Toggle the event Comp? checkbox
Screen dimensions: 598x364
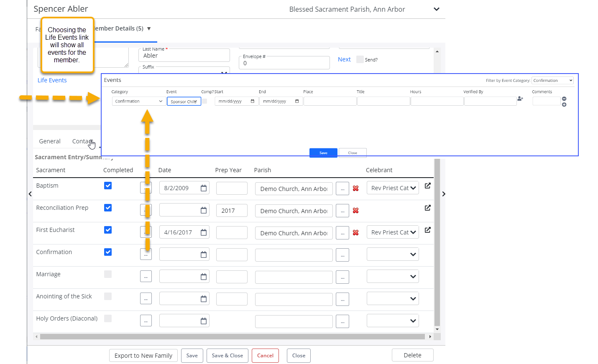point(204,101)
